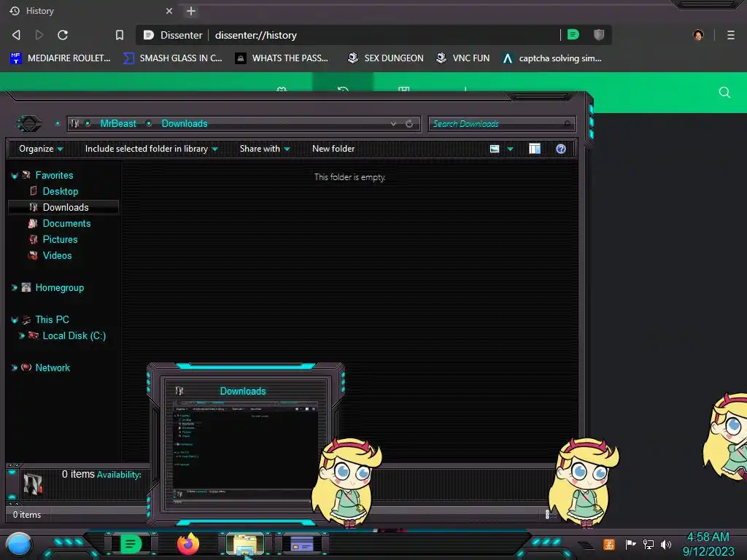Open the Share with menu
The height and width of the screenshot is (560, 747).
pyautogui.click(x=265, y=149)
